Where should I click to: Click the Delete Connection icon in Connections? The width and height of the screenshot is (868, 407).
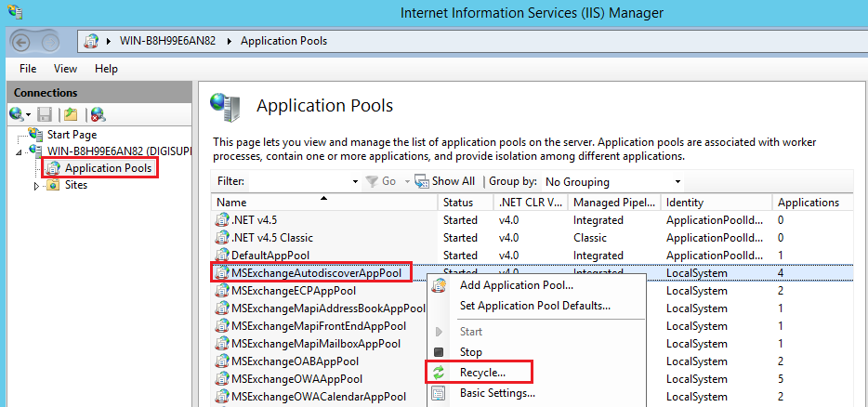[97, 113]
